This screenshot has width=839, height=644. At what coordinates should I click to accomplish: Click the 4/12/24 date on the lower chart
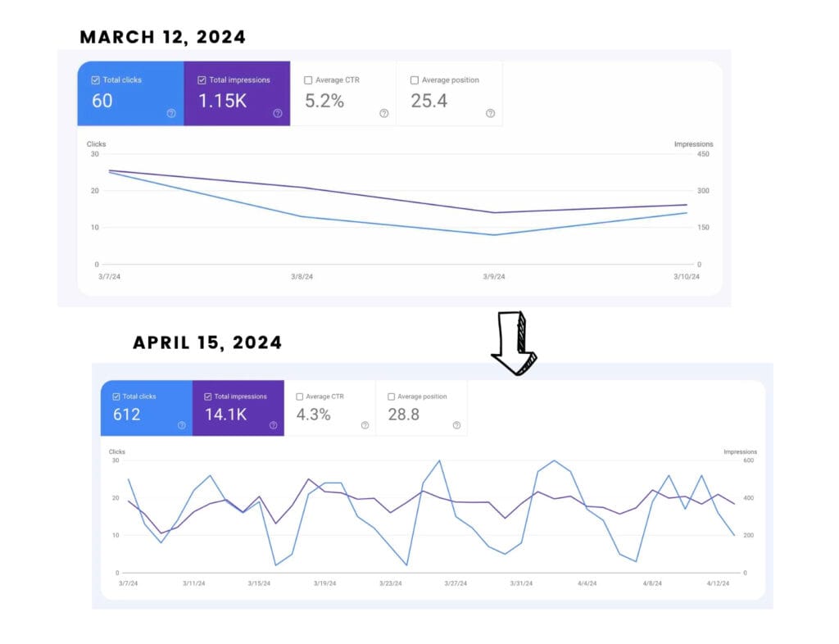pos(719,584)
